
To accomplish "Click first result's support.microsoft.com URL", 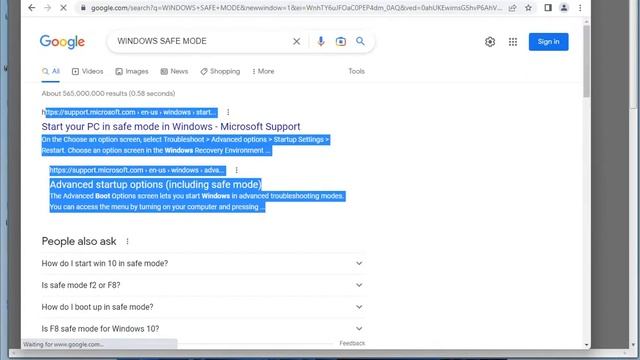I will 129,112.
